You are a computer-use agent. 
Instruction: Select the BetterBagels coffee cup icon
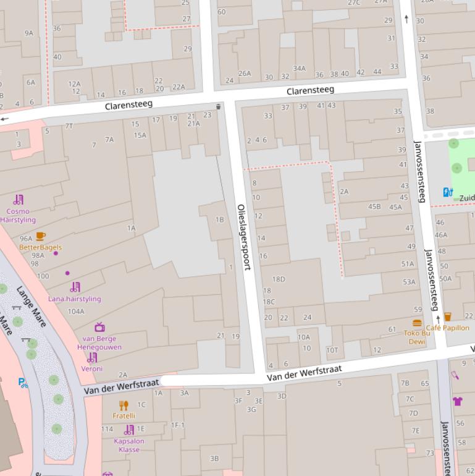click(41, 236)
